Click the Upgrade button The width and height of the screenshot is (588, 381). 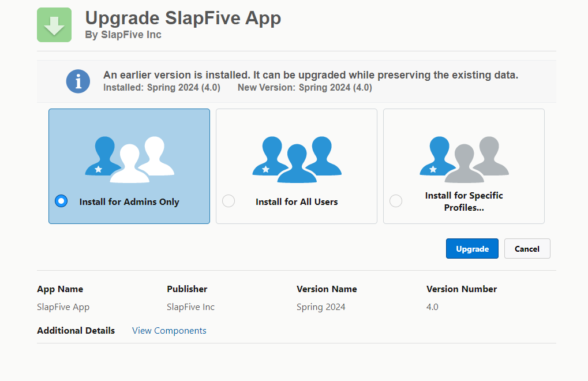tap(472, 249)
